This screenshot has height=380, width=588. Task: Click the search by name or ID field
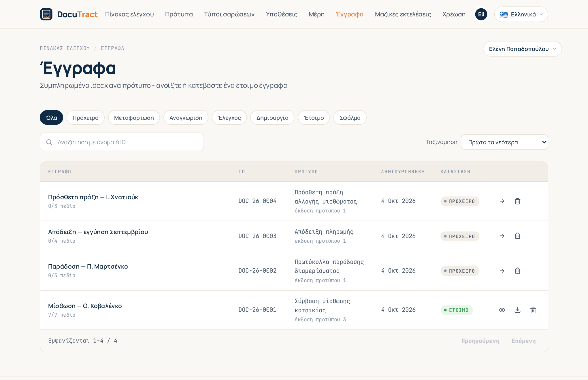pyautogui.click(x=122, y=142)
